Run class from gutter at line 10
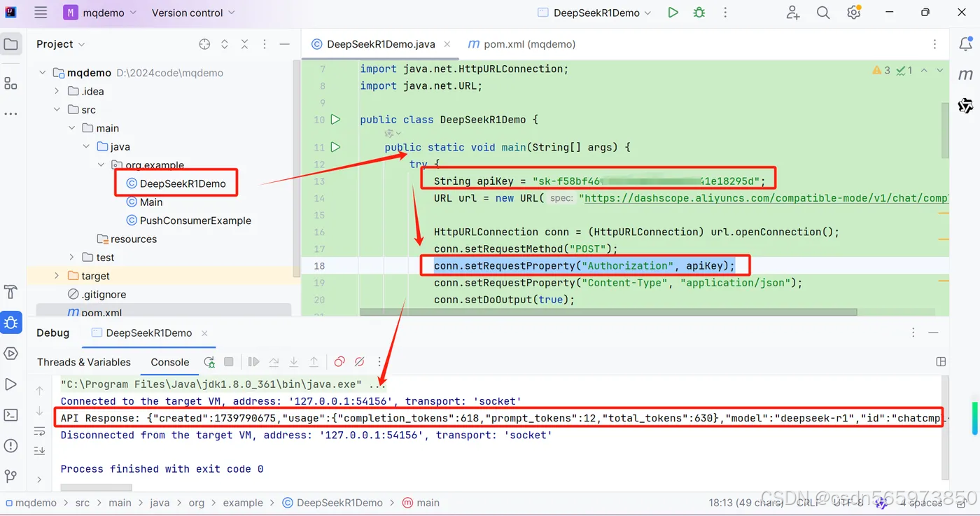This screenshot has width=980, height=516. [x=335, y=120]
